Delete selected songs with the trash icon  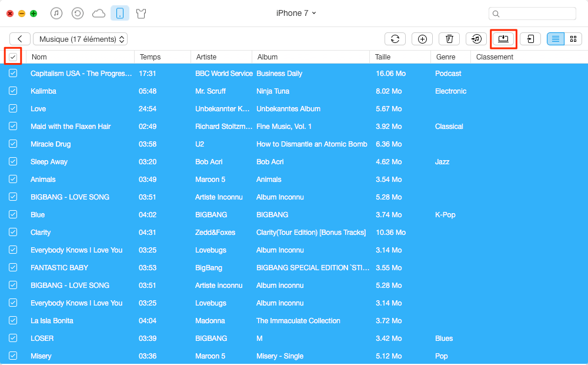449,39
